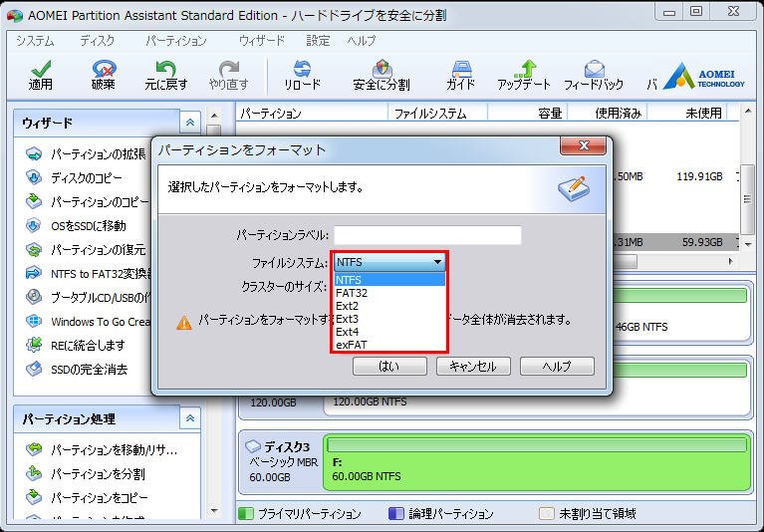Open the ヘルプ menu
This screenshot has height=532, width=764.
(361, 41)
